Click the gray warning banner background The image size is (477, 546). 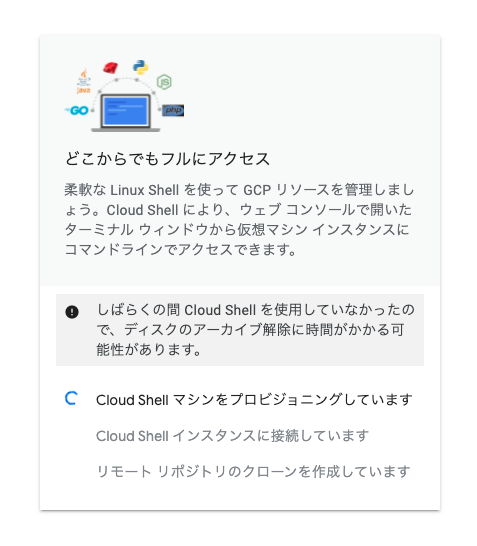[x=240, y=330]
